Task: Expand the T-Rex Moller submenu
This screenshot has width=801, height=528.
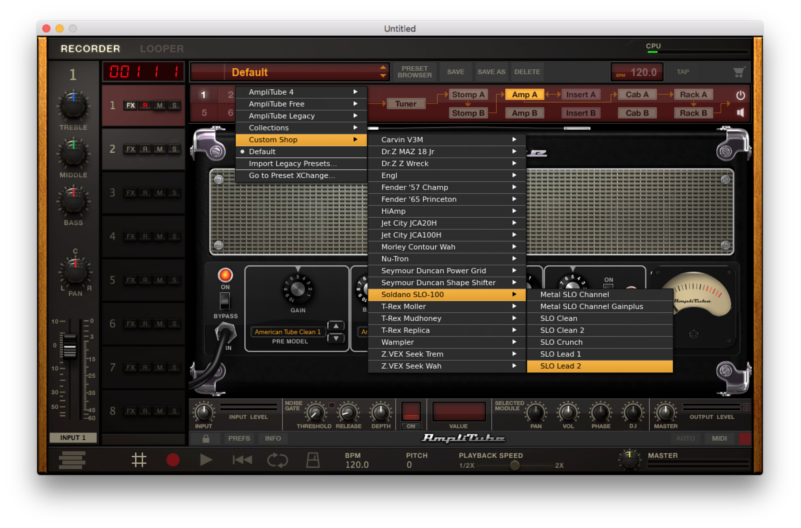Action: [x=446, y=306]
